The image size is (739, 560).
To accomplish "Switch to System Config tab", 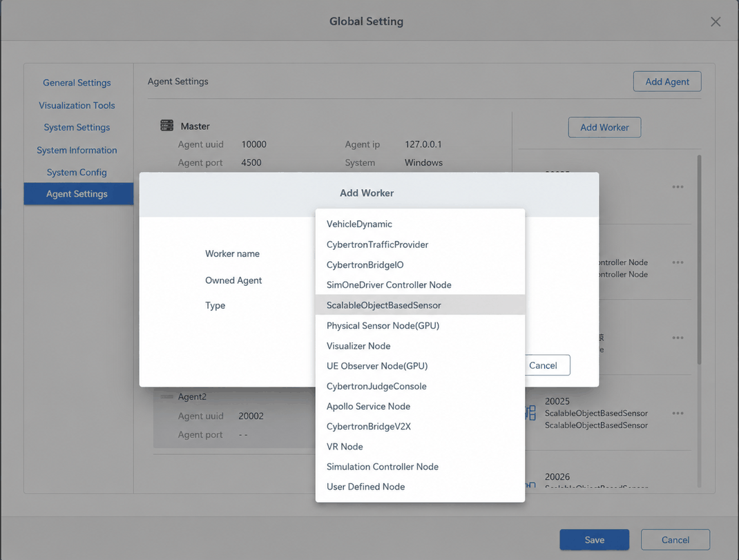I will 77,172.
